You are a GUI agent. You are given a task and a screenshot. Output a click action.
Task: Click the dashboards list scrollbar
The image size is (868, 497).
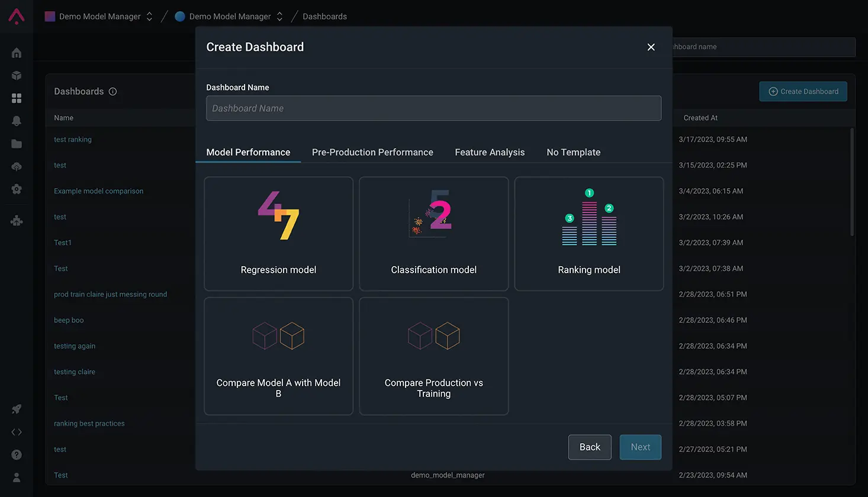[x=852, y=182]
